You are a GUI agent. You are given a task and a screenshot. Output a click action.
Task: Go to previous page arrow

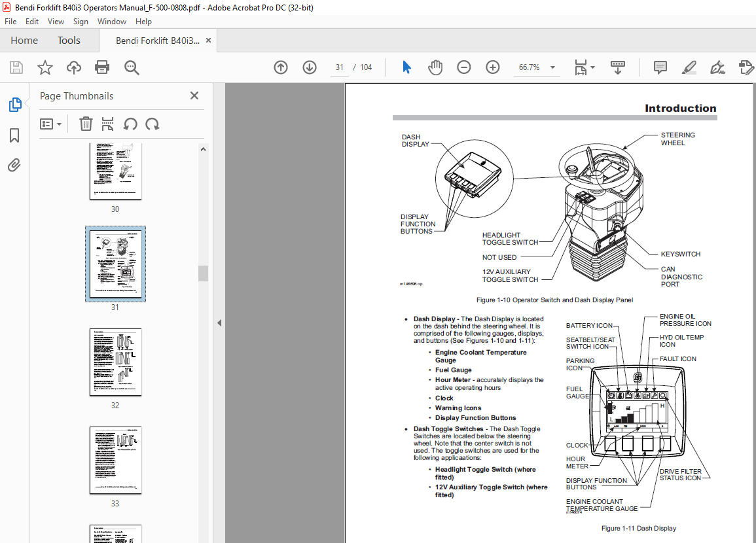[x=281, y=67]
